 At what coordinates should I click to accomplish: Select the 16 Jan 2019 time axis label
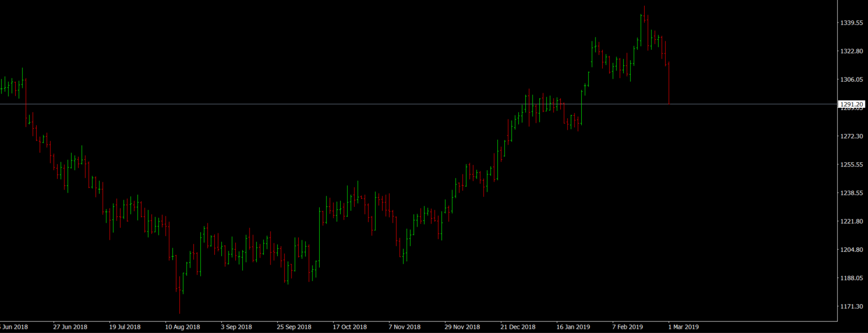coord(573,327)
